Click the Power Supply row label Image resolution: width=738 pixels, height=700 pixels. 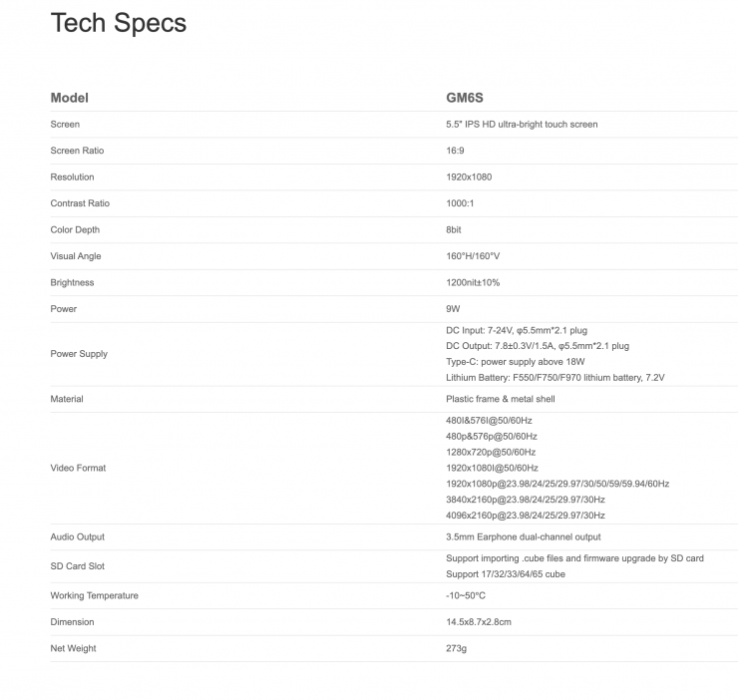tap(79, 354)
